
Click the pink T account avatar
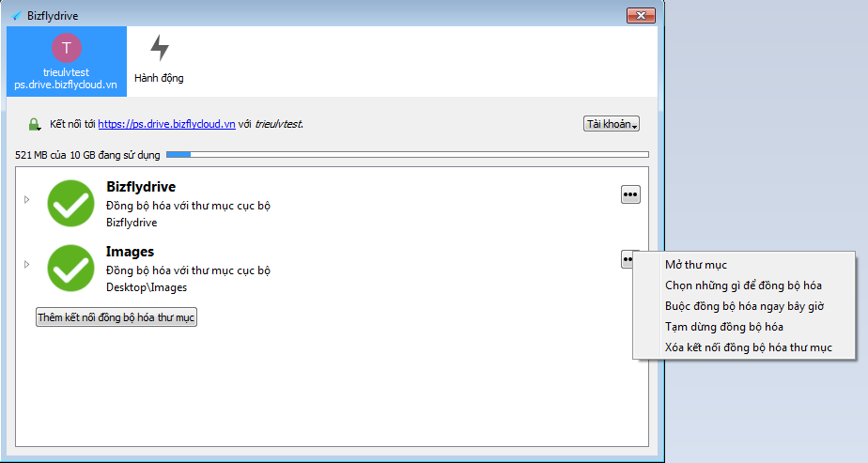[67, 48]
